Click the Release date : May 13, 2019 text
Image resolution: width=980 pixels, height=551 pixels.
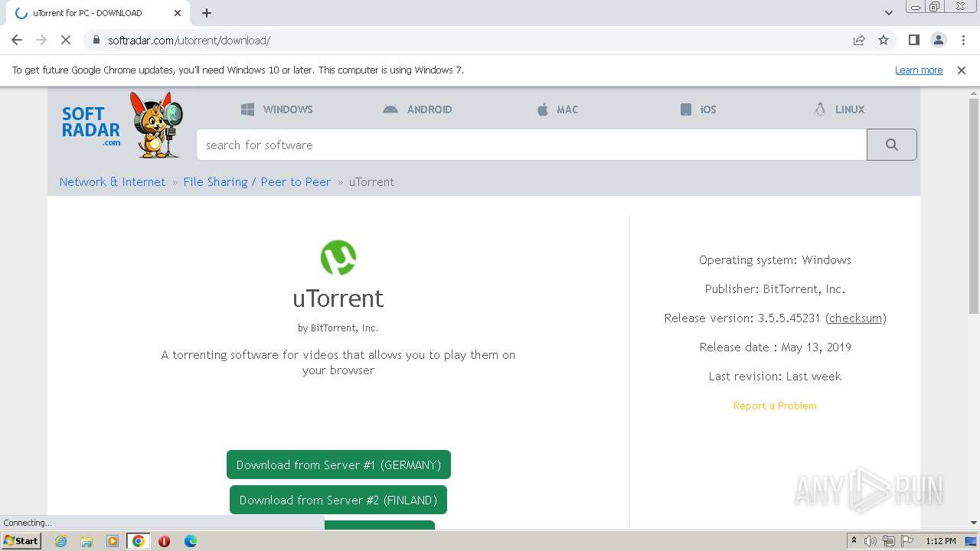pyautogui.click(x=775, y=347)
